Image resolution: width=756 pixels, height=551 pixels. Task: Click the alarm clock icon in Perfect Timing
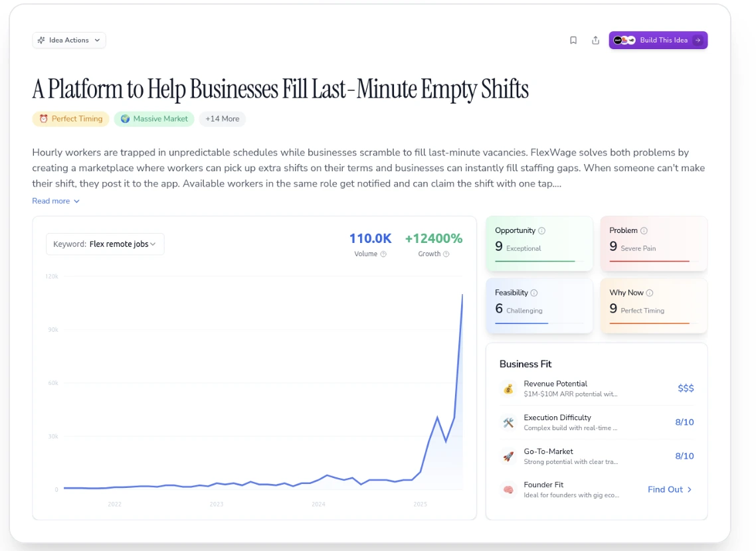point(43,119)
